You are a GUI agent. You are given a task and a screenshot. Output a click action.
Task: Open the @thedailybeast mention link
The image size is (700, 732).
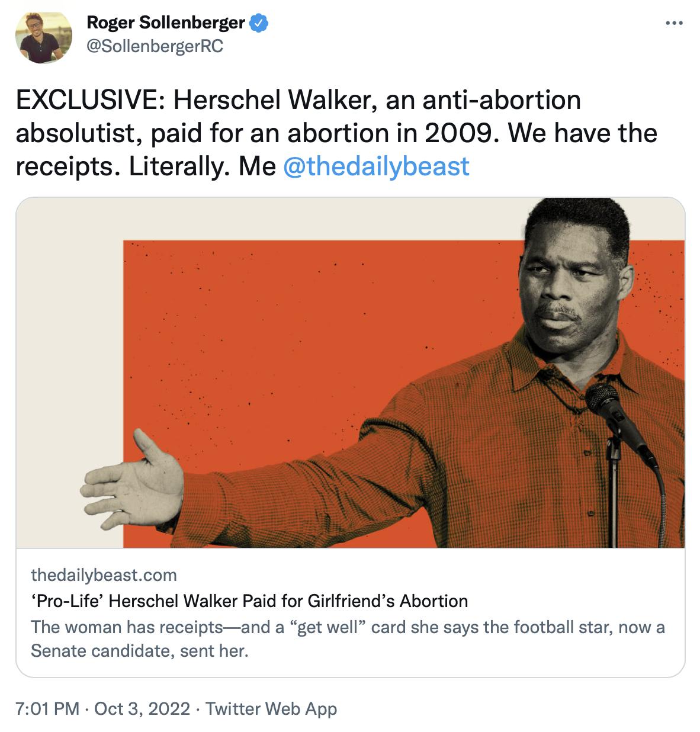(377, 168)
